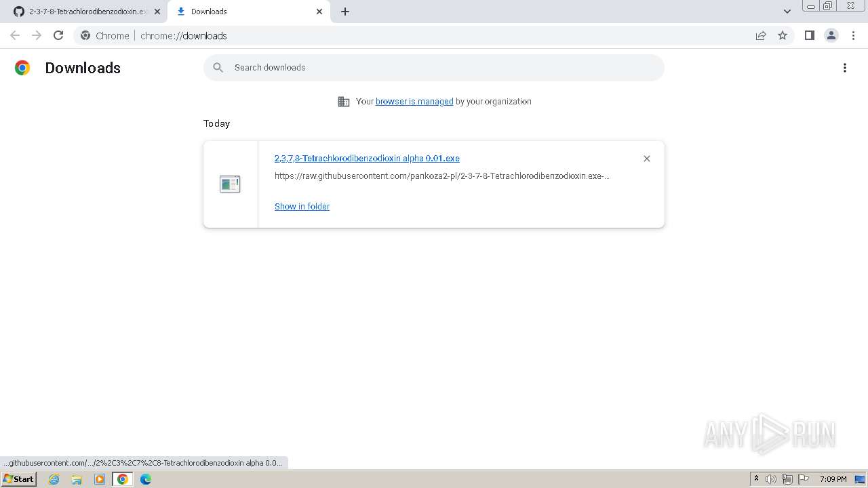868x488 pixels.
Task: Click the managed organization building icon
Action: pyautogui.click(x=344, y=102)
